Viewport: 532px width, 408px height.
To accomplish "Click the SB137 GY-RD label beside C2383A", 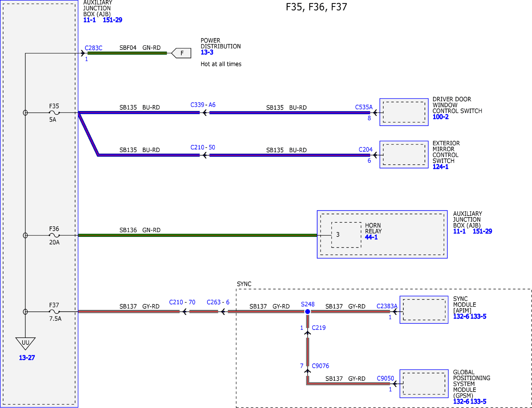I will [x=345, y=306].
